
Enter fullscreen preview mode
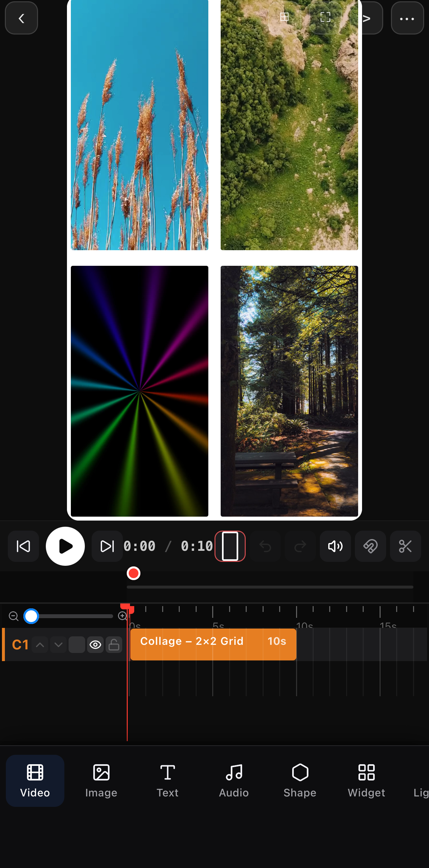325,17
